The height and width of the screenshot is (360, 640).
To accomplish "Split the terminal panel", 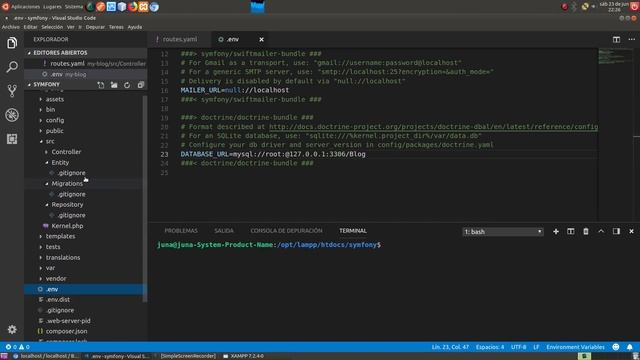I will 571,231.
